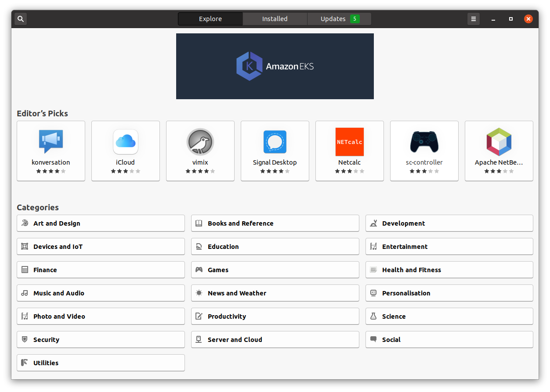
Task: Open the Personalisation category
Action: click(449, 293)
